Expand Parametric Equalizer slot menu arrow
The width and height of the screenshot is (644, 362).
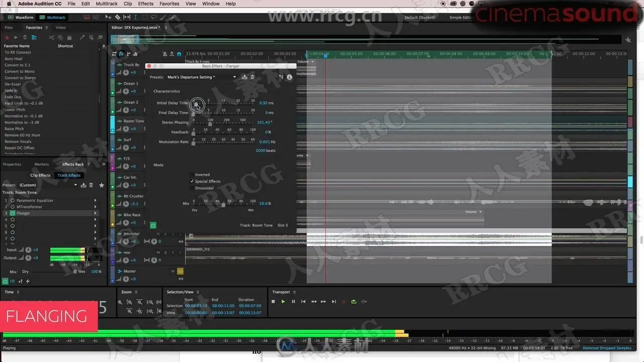tap(95, 201)
